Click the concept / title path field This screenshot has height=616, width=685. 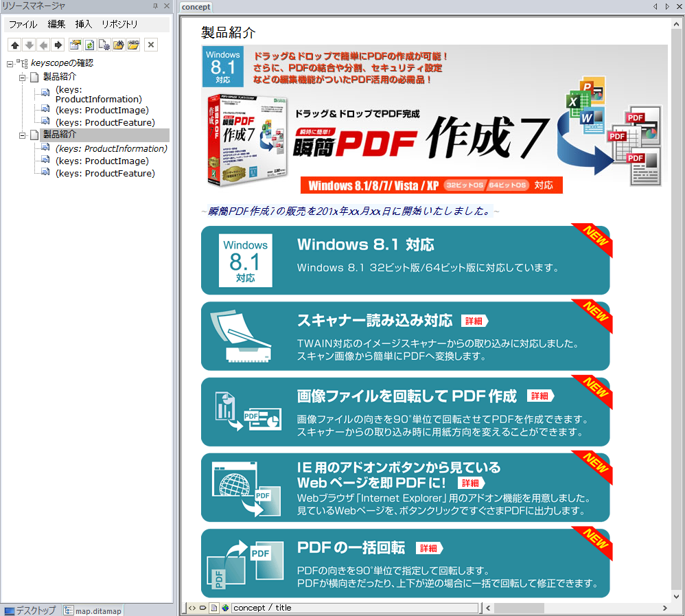click(x=355, y=608)
